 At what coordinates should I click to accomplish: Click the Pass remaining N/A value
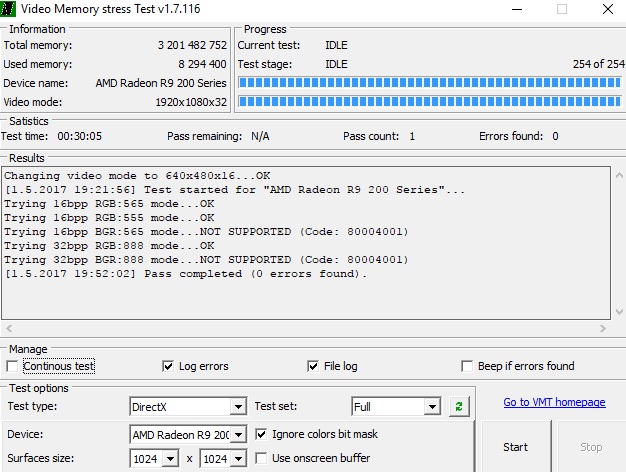point(260,136)
